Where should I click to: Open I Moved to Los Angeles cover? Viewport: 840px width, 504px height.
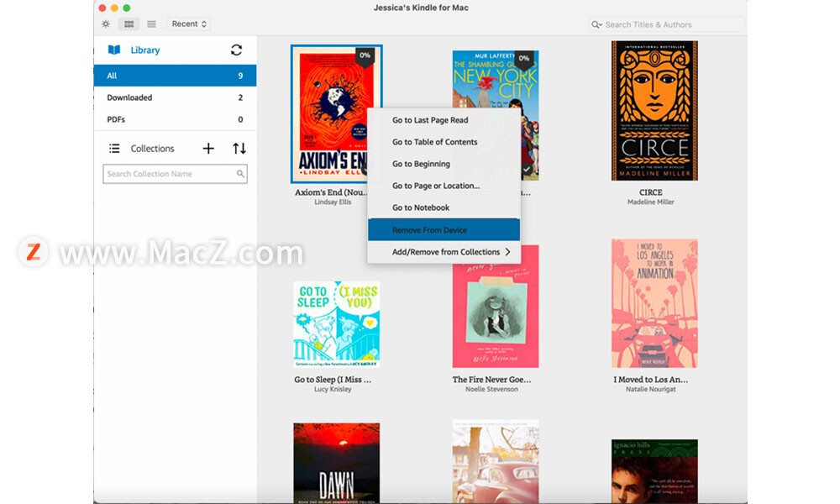[654, 303]
